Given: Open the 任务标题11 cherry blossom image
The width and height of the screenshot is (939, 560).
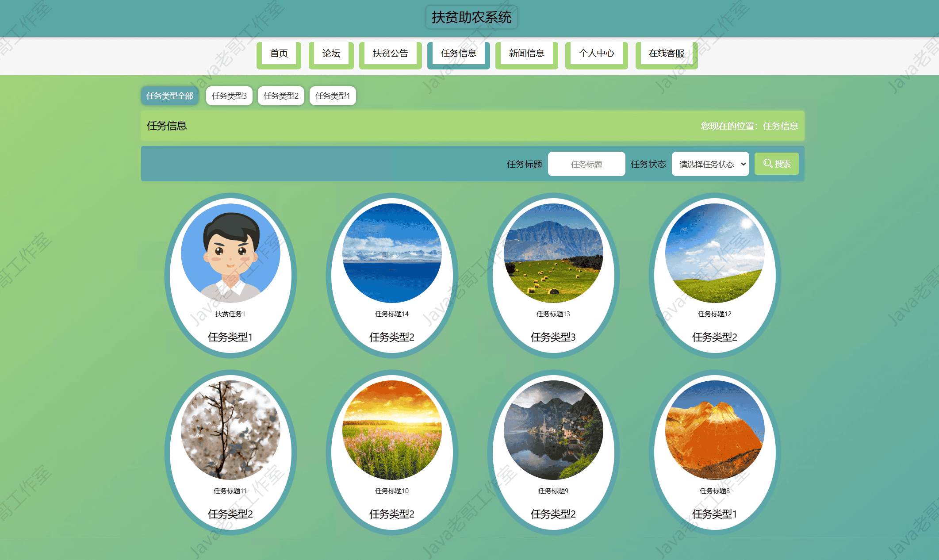Looking at the screenshot, I should click(230, 430).
